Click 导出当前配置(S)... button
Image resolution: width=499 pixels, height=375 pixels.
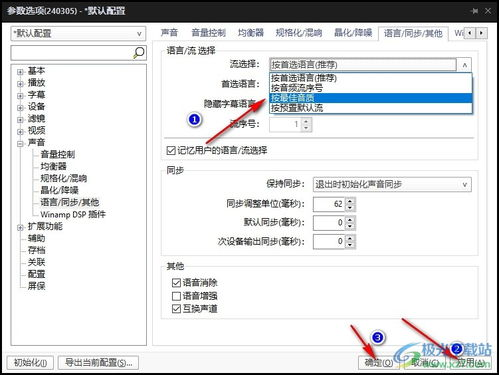[98, 362]
